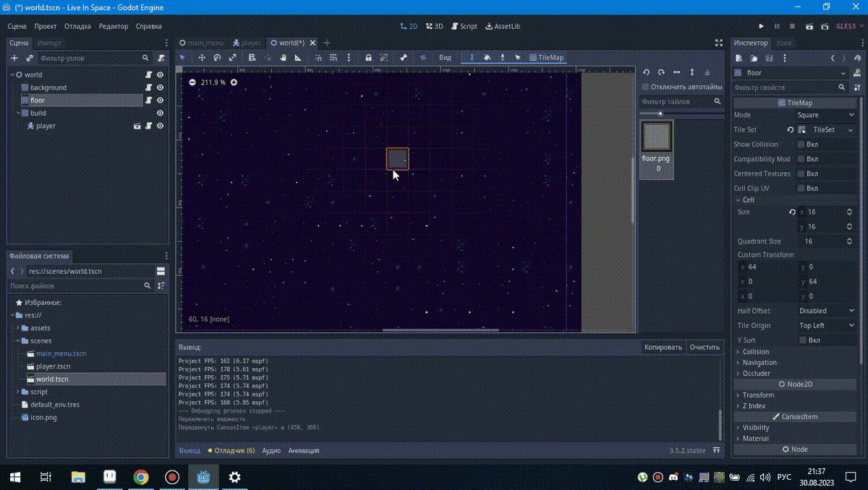868x490 pixels.
Task: Open the skeleton bone options icon
Action: point(404,57)
